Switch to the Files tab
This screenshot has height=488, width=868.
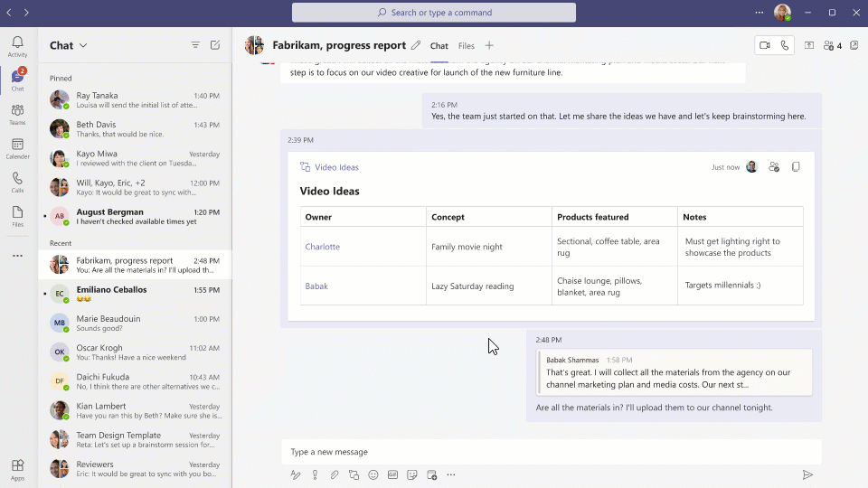coord(466,45)
